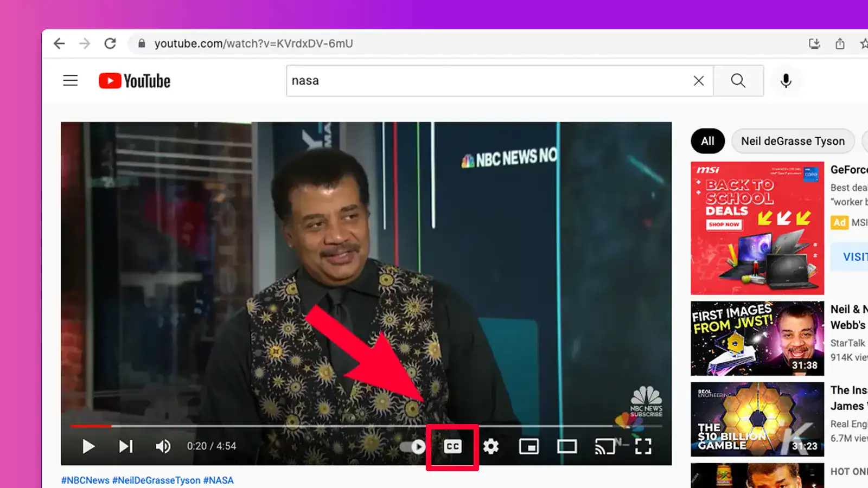The image size is (868, 488).
Task: Enable closed captions on the video
Action: pos(452,446)
